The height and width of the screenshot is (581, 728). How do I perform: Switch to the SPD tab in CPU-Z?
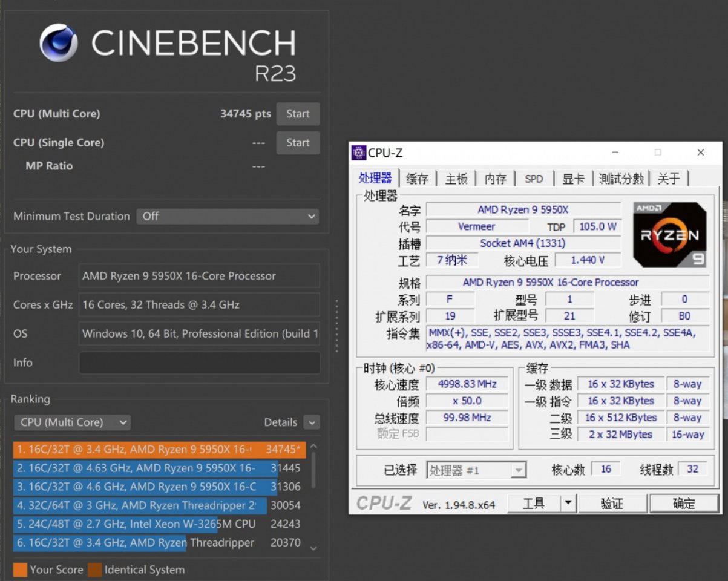click(534, 179)
